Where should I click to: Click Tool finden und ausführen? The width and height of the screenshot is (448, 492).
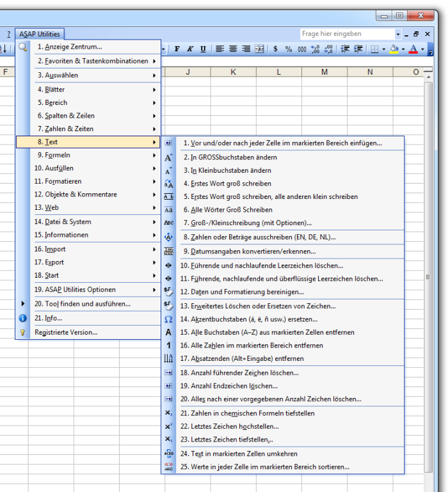pyautogui.click(x=88, y=304)
